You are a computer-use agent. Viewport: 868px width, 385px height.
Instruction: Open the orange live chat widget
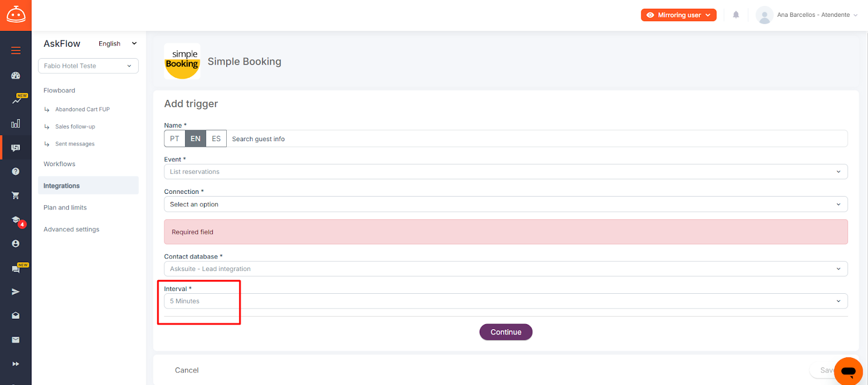(x=848, y=371)
